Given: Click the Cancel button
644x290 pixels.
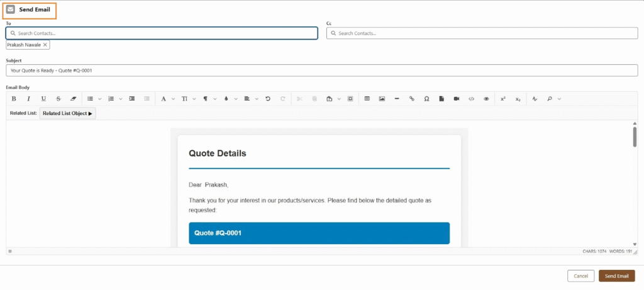Looking at the screenshot, I should coord(580,276).
